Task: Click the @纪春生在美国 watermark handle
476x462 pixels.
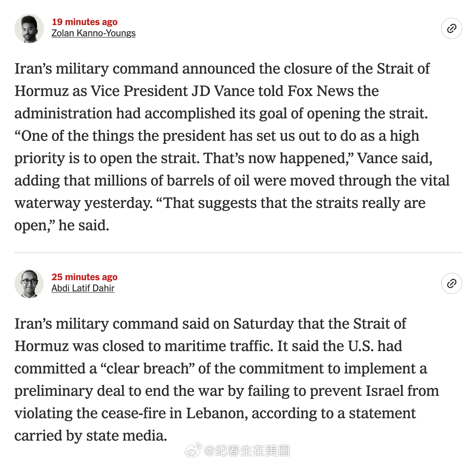Action: (x=247, y=450)
